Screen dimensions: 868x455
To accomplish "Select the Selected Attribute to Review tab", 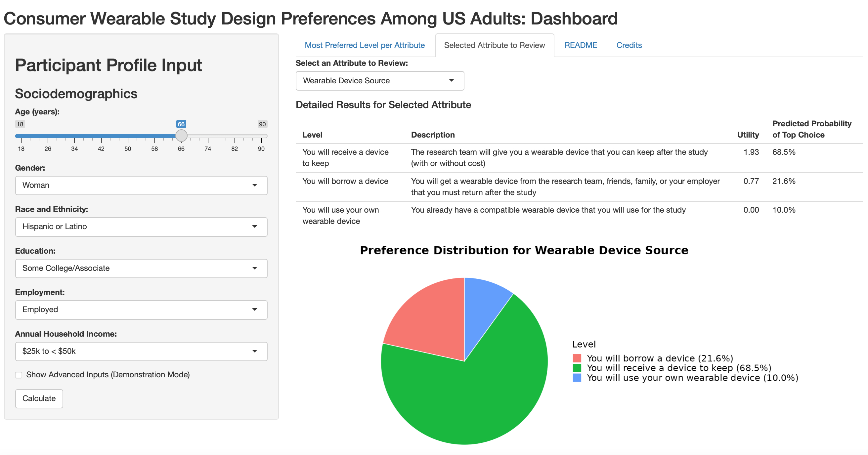I will pos(494,45).
